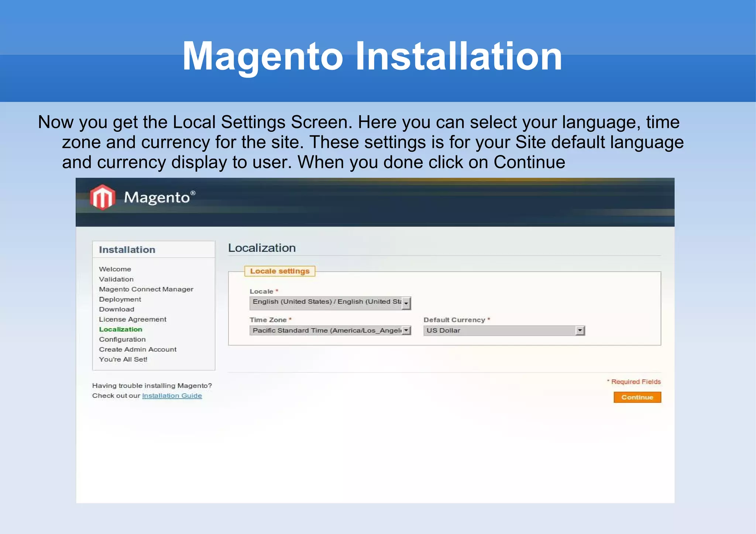Click the Required Fields note
Image resolution: width=756 pixels, height=534 pixels.
[634, 382]
